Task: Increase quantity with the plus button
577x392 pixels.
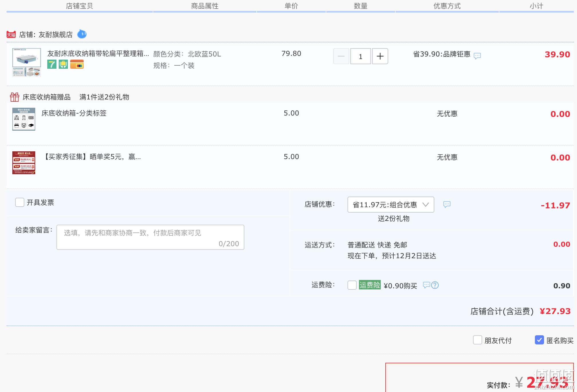Action: [380, 56]
